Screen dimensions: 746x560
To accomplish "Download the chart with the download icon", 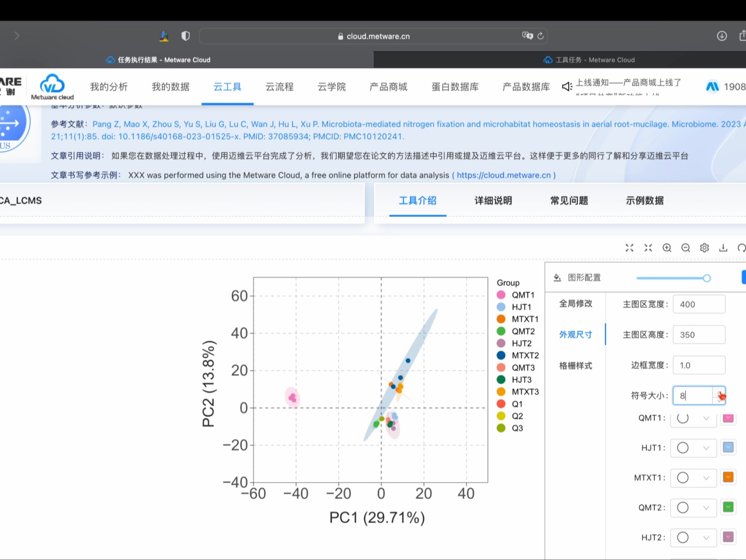I will (x=723, y=248).
